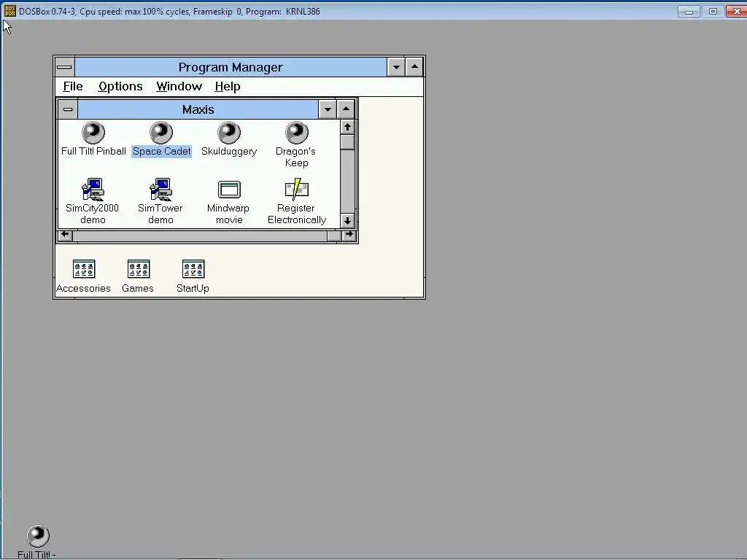This screenshot has width=747, height=560.
Task: Minimize the Program Manager window
Action: point(396,67)
